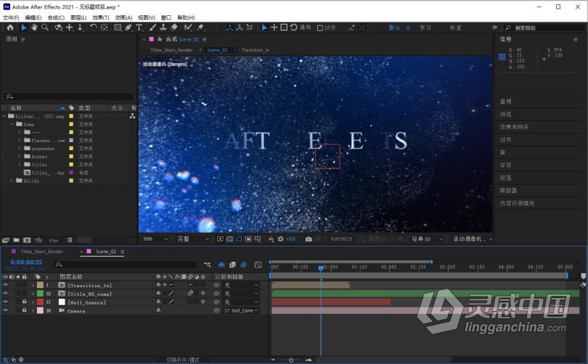588x364 pixels.
Task: Open parent dropdown showing 17. Null_Came
Action: point(241,310)
